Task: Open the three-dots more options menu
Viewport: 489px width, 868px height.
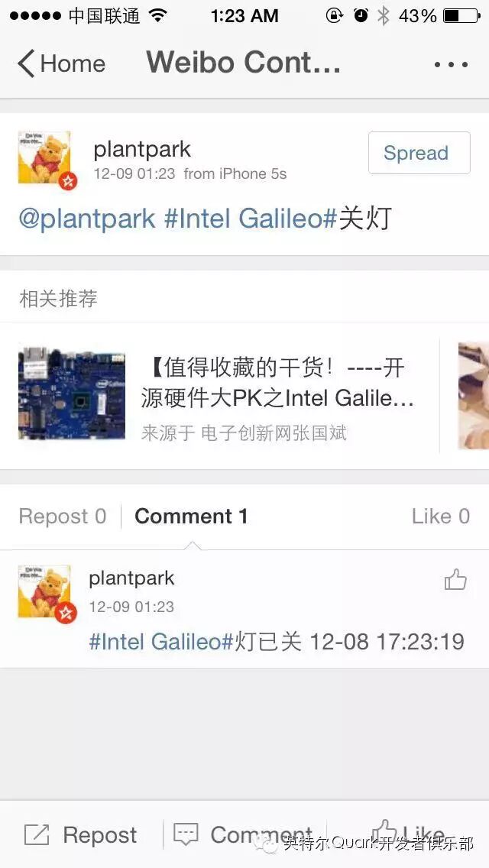Action: pos(451,65)
